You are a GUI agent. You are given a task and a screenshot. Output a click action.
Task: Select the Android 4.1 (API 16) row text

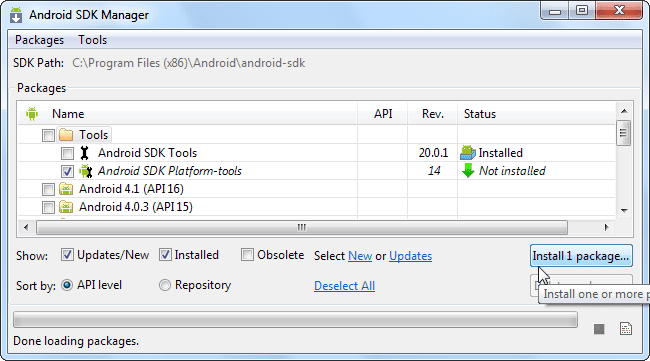(131, 189)
